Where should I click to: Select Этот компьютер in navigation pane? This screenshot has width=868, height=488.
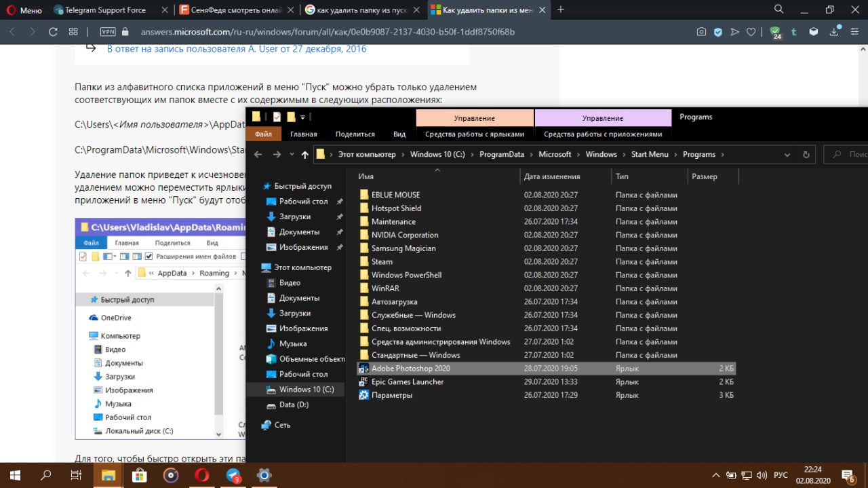coord(302,267)
